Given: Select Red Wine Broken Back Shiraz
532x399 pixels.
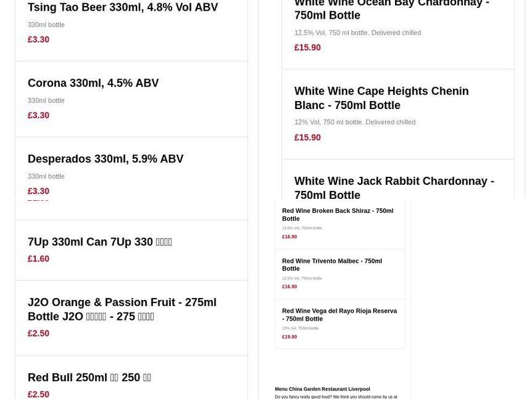Looking at the screenshot, I should click(337, 215).
